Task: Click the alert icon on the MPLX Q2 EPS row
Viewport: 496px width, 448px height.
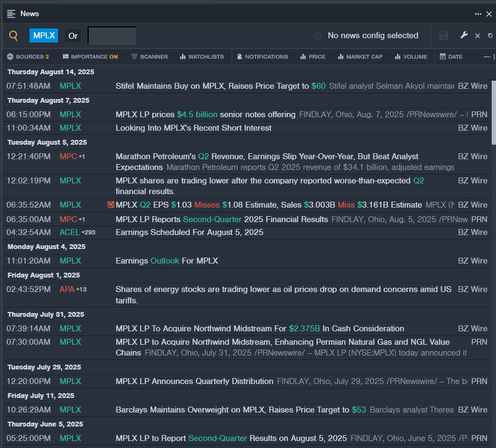Action: pos(111,204)
